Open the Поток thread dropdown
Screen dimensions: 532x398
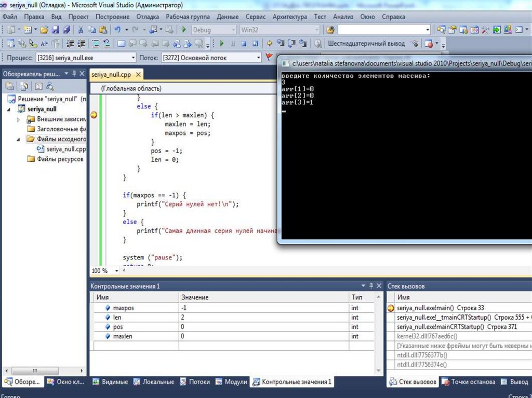(258, 58)
